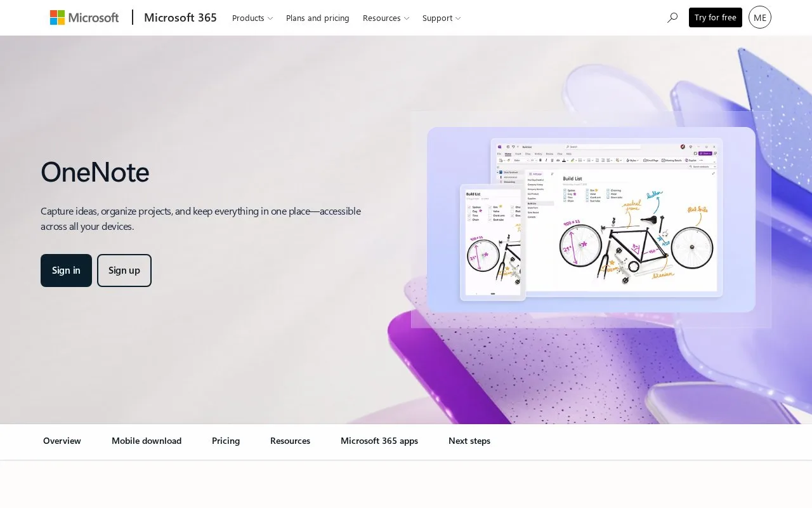Image resolution: width=812 pixels, height=508 pixels.
Task: Jump to the Overview section
Action: [x=62, y=441]
